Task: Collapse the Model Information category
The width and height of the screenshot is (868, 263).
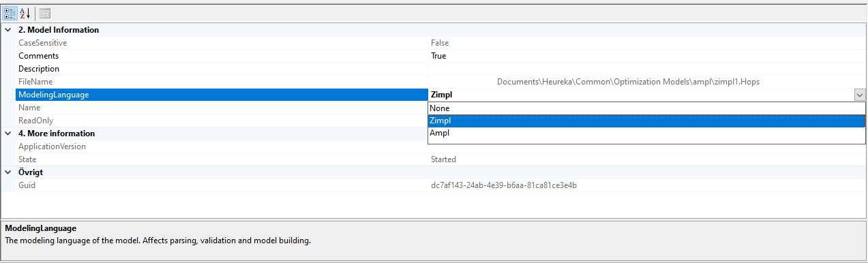Action: pos(8,30)
